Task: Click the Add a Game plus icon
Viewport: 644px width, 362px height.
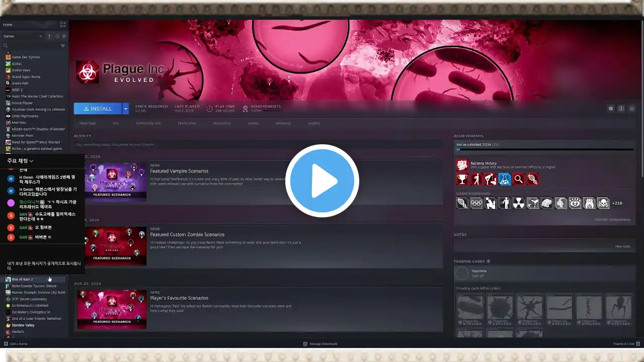Action: 6,344
